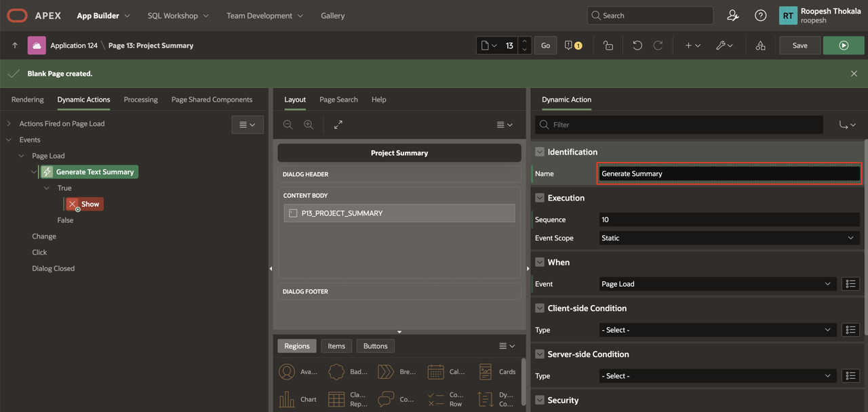
Task: Open the Shared Components icon
Action: coord(760,45)
